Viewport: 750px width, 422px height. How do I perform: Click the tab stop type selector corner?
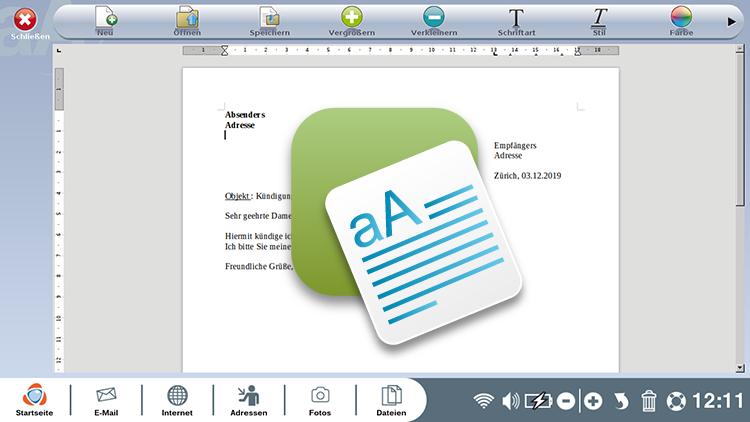point(59,50)
